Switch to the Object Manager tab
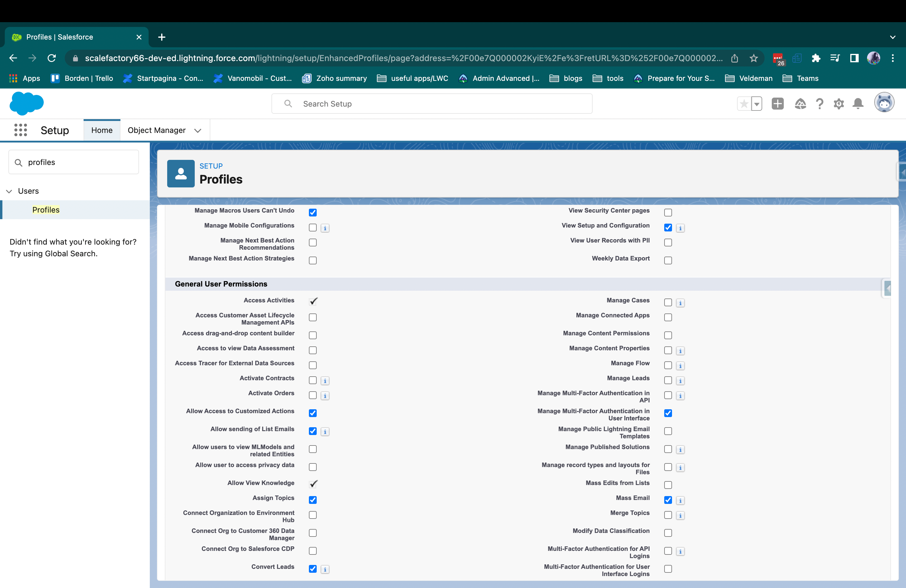Viewport: 906px width, 588px height. pos(156,130)
